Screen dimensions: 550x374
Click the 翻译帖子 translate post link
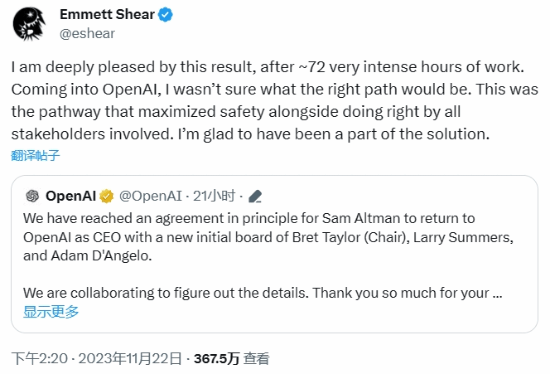pos(35,155)
